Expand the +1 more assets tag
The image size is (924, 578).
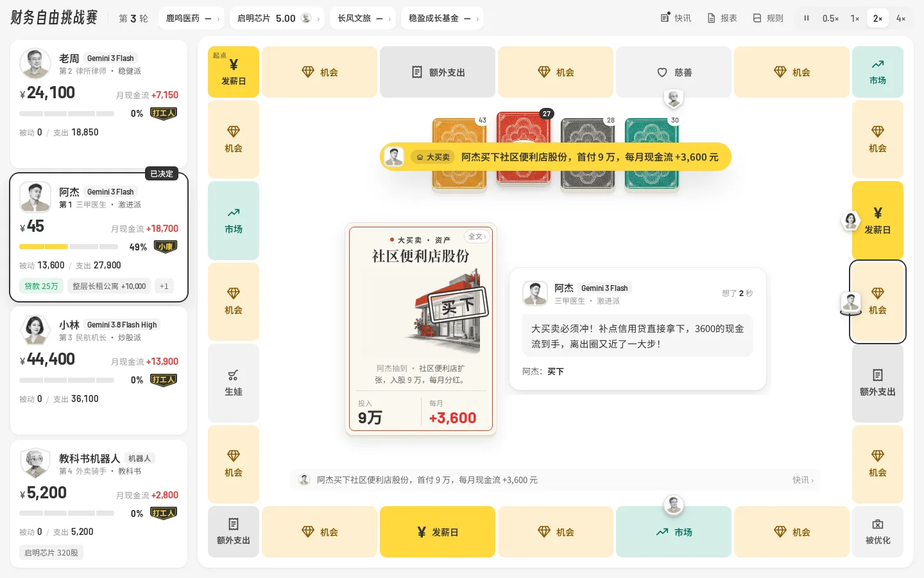click(x=164, y=286)
